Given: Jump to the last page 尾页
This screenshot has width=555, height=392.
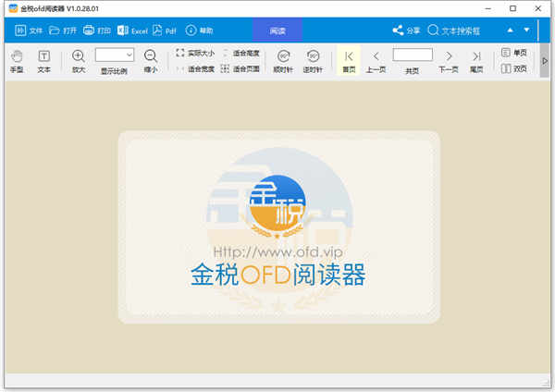Looking at the screenshot, I should tap(476, 61).
